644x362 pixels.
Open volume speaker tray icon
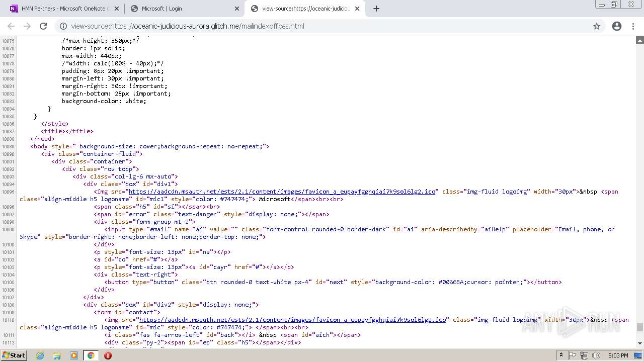coord(596,355)
